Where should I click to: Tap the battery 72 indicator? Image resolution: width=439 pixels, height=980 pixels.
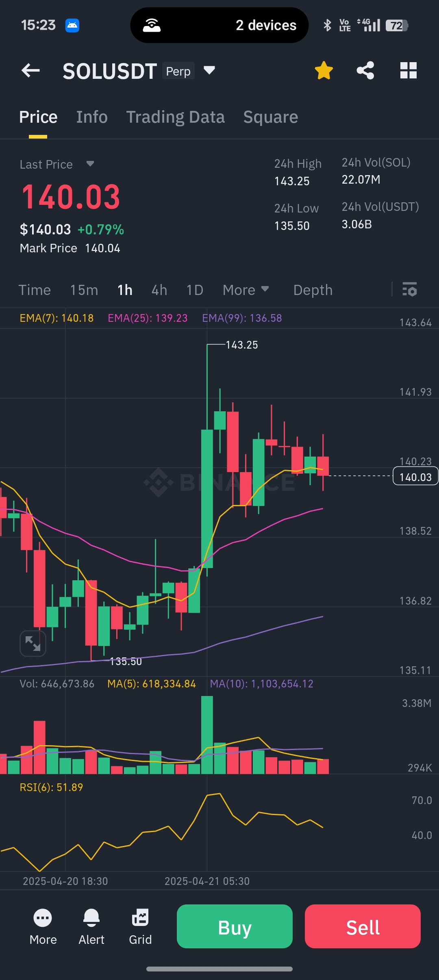click(x=397, y=26)
